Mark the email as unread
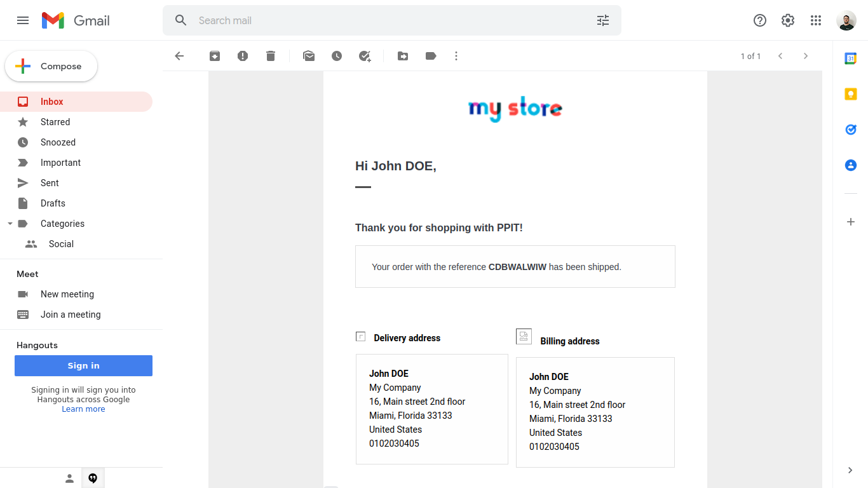The width and height of the screenshot is (868, 488). 309,56
